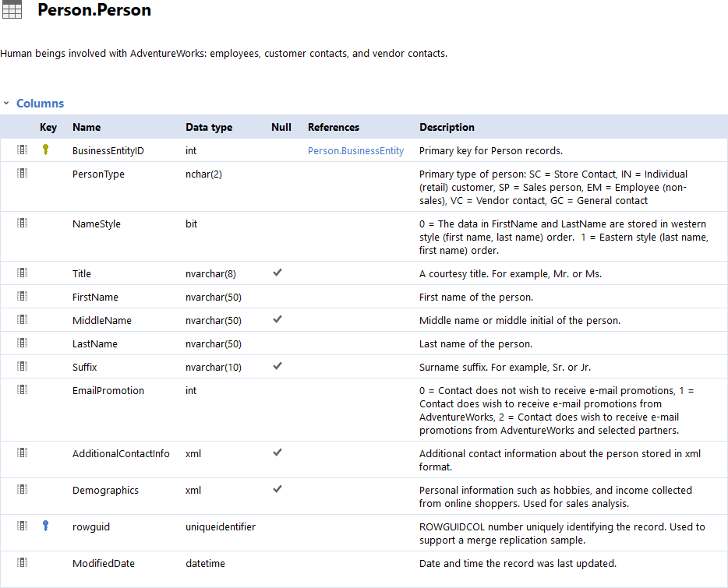Click the row icon next to EmailPromotion
This screenshot has width=728, height=588.
tap(22, 389)
